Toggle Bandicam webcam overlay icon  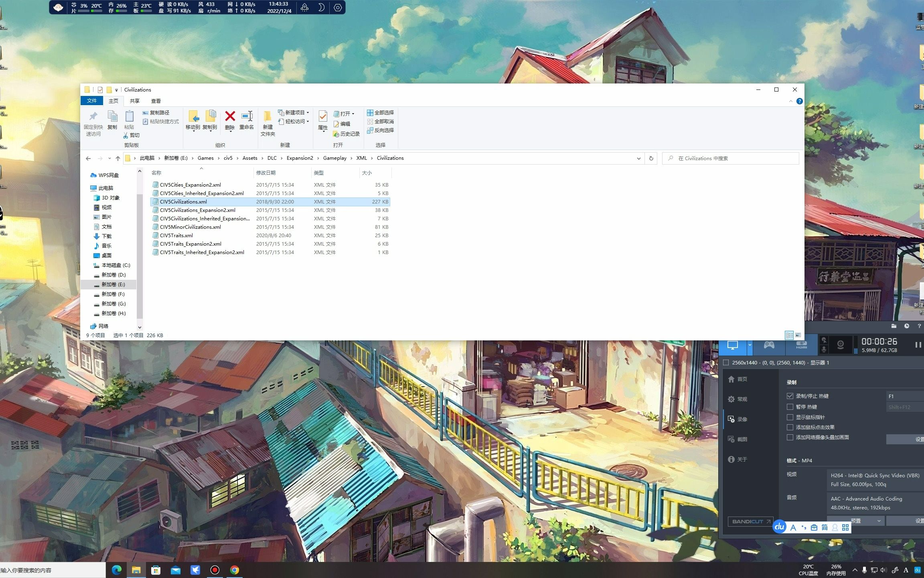click(x=841, y=345)
